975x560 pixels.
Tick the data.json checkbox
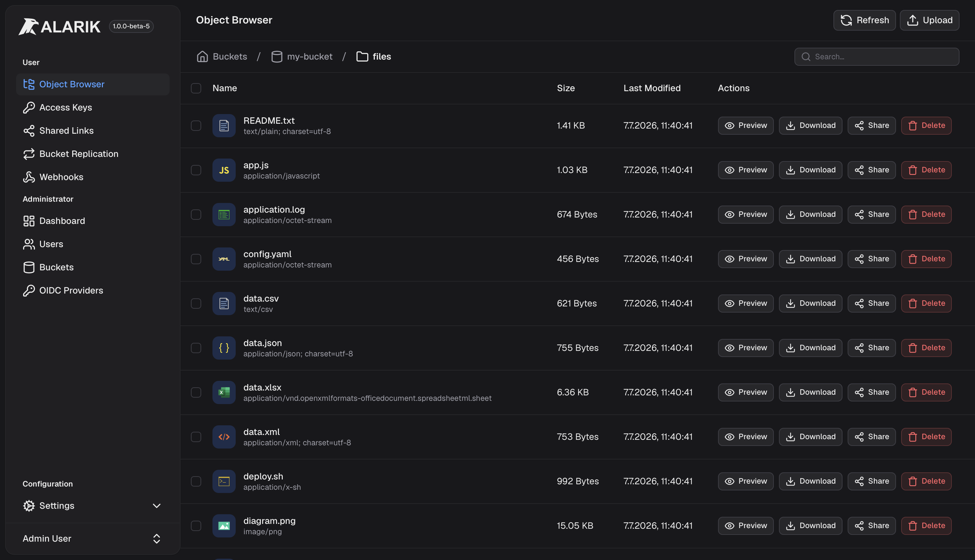(196, 348)
